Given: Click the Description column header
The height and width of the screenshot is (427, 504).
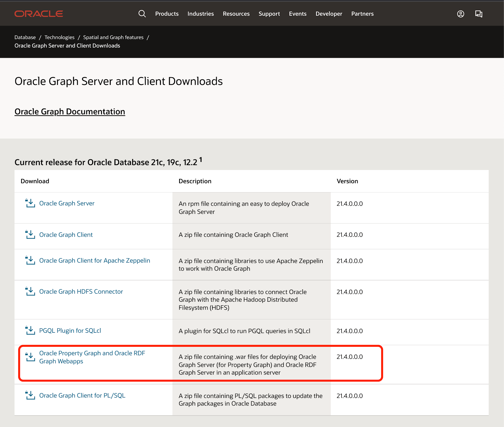Looking at the screenshot, I should tap(195, 181).
